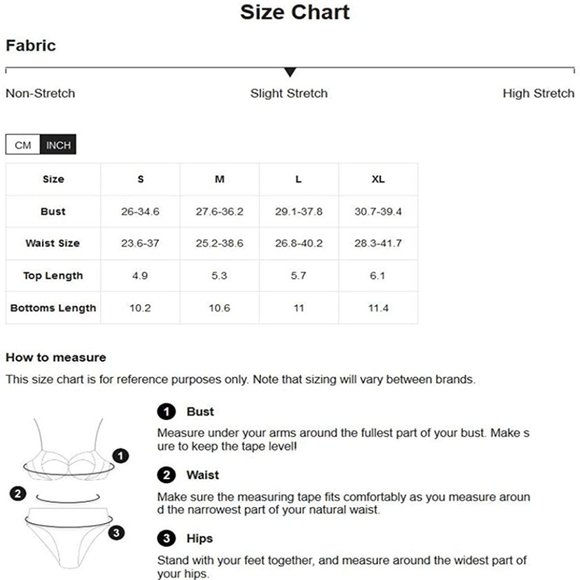Image resolution: width=580 pixels, height=580 pixels.
Task: Select the S size column header
Action: (x=140, y=179)
